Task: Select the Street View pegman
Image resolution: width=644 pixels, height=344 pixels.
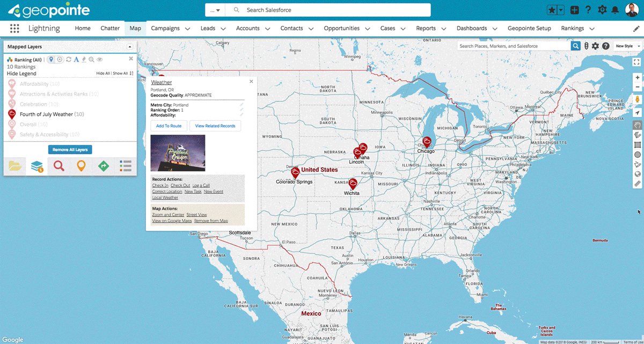Action: pos(637,100)
